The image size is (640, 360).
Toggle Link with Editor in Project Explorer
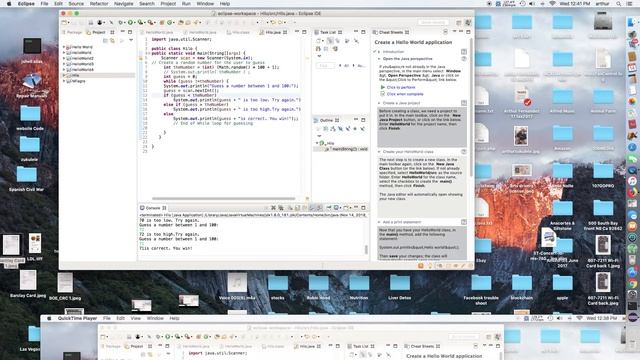pos(112,40)
